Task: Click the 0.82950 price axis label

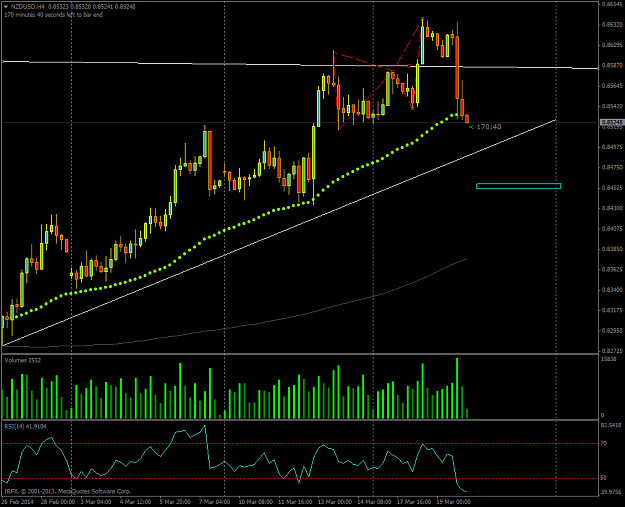Action: pyautogui.click(x=612, y=330)
